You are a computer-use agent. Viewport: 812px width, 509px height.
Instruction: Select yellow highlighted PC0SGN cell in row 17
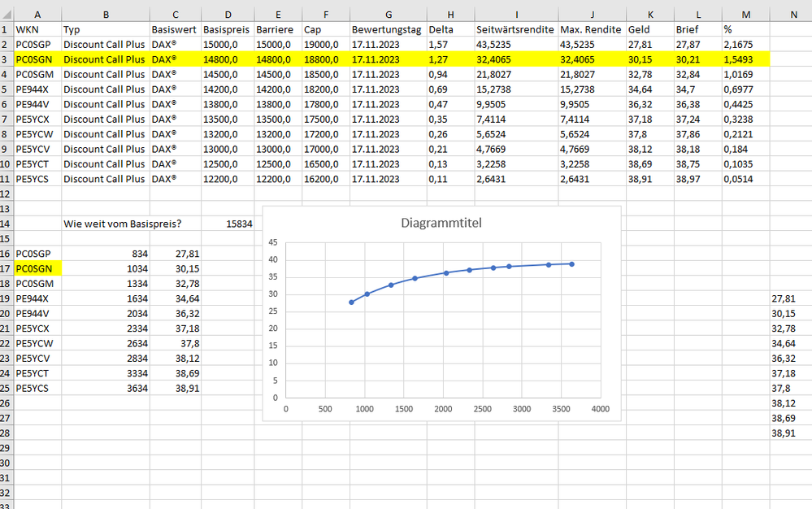(x=37, y=268)
